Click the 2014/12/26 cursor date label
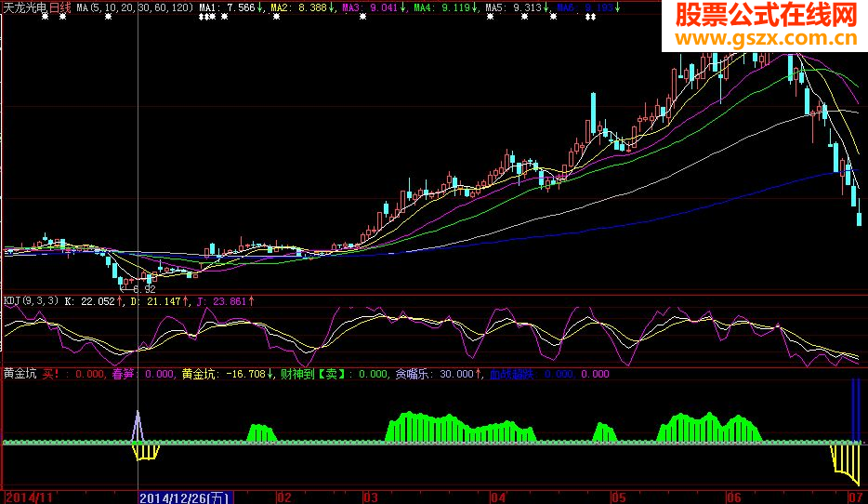 [184, 497]
